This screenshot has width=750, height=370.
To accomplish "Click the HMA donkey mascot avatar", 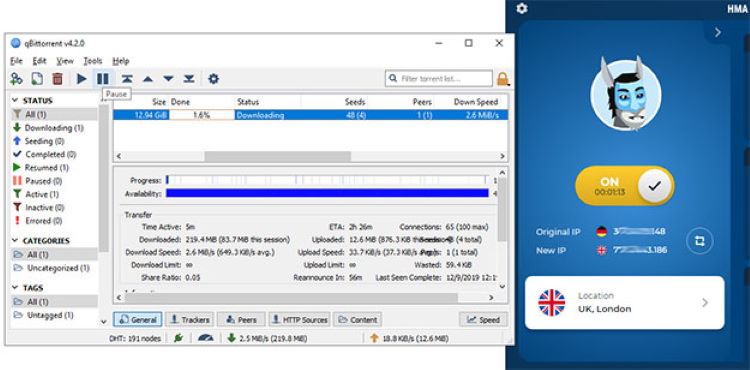I will tap(625, 94).
